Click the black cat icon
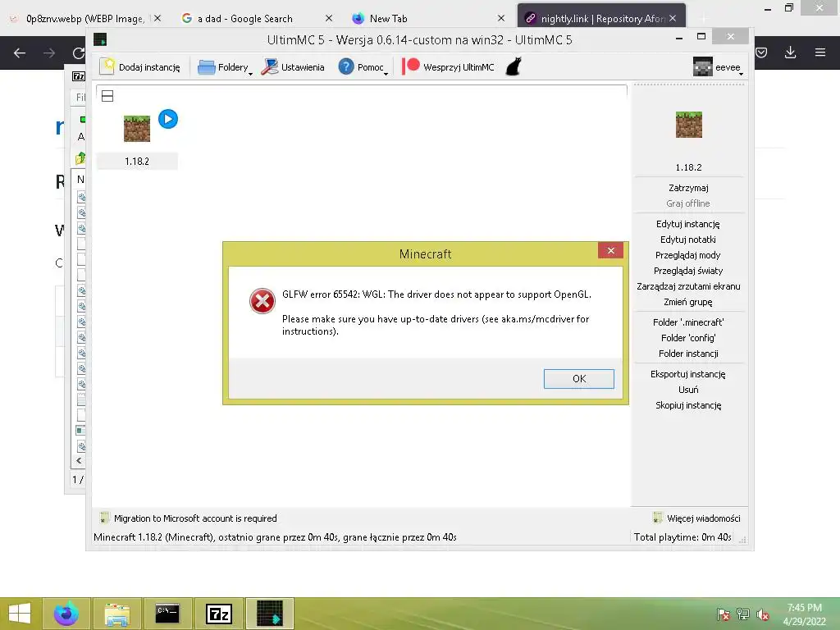 click(514, 66)
